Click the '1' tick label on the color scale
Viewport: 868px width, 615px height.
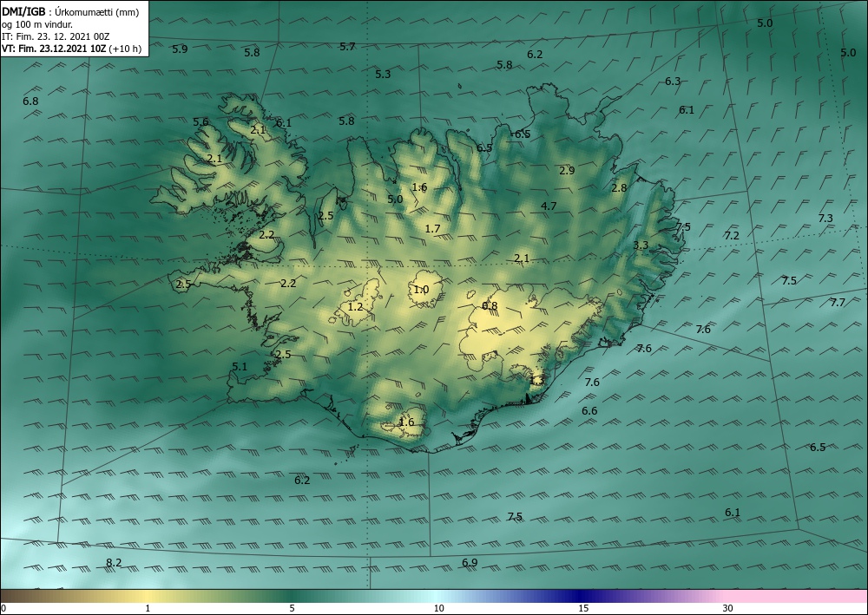click(x=148, y=609)
